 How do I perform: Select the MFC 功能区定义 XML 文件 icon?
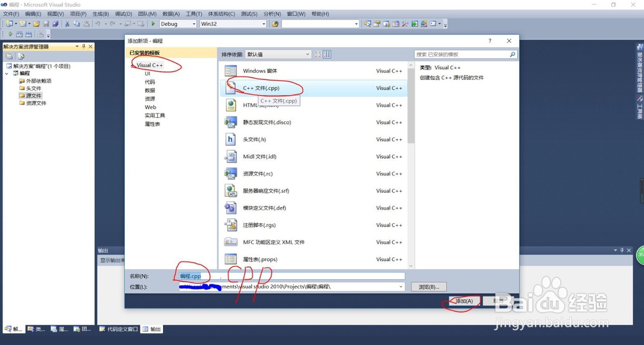coord(231,242)
